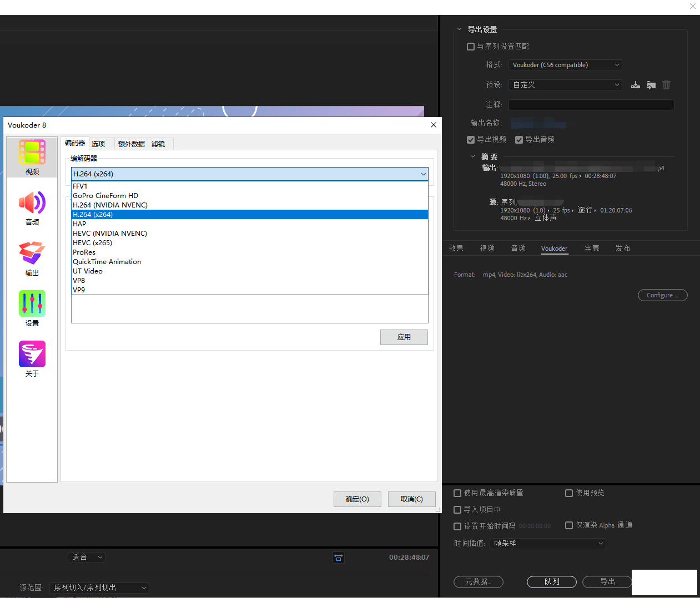The height and width of the screenshot is (598, 700).
Task: Select UT Video encoder
Action: pos(250,271)
